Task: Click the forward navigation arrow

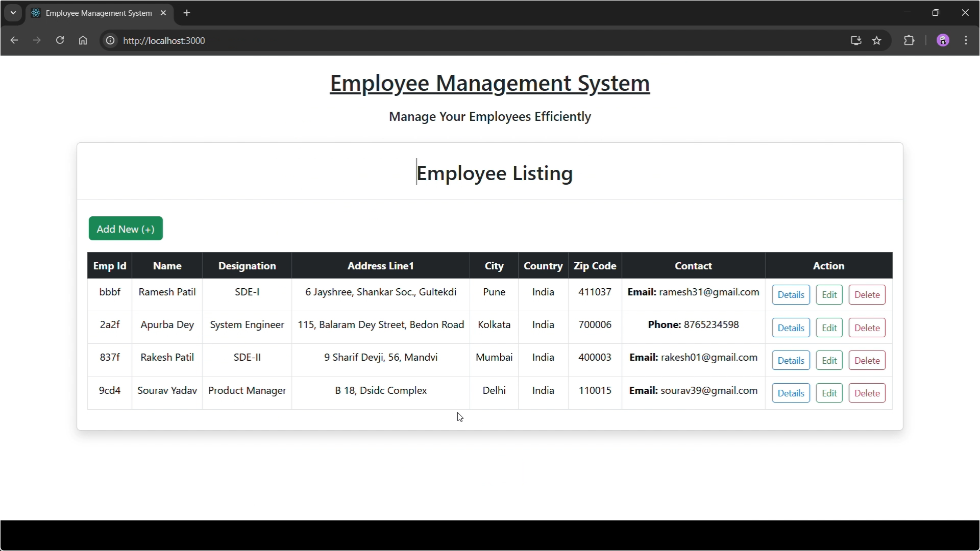Action: click(x=37, y=40)
